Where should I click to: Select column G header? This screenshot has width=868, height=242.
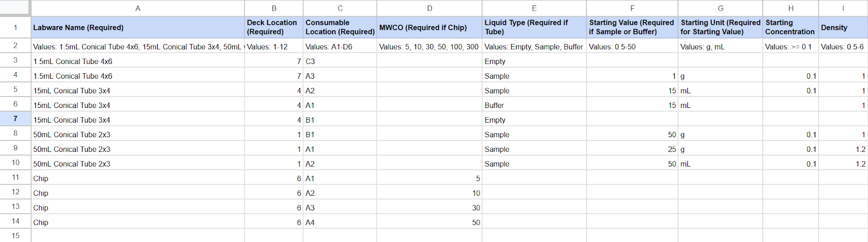tap(720, 8)
